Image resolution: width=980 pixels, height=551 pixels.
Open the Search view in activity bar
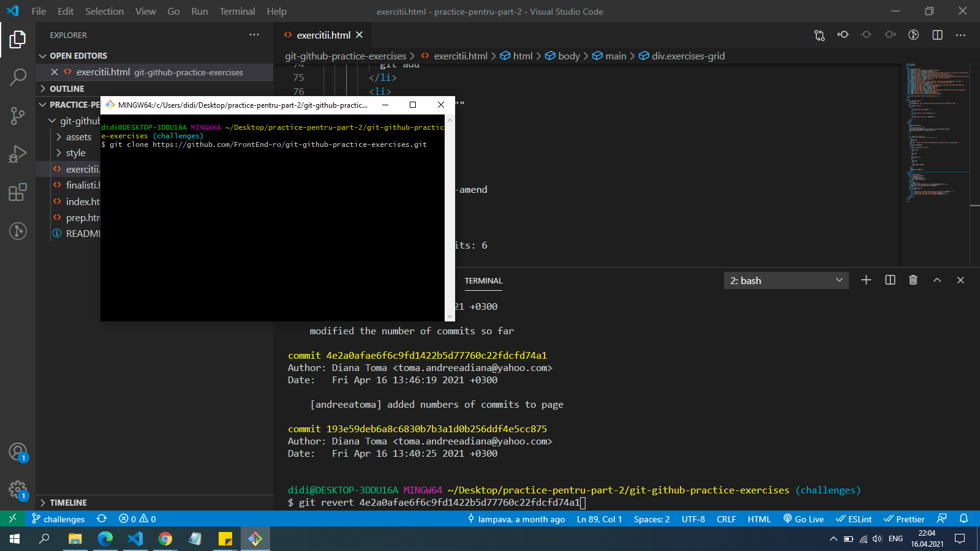(x=18, y=77)
